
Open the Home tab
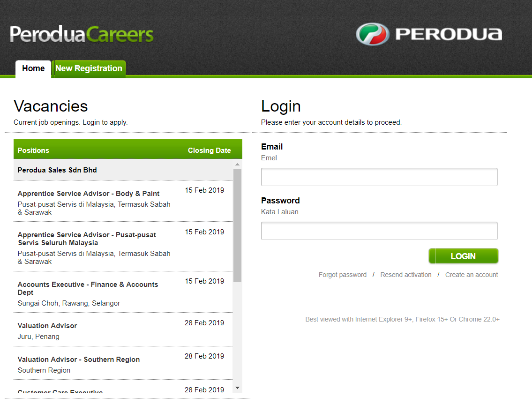(x=33, y=68)
